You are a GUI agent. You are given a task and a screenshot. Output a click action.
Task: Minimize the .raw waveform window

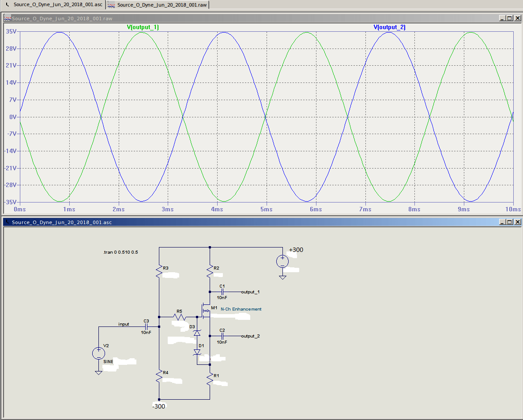tap(502, 19)
